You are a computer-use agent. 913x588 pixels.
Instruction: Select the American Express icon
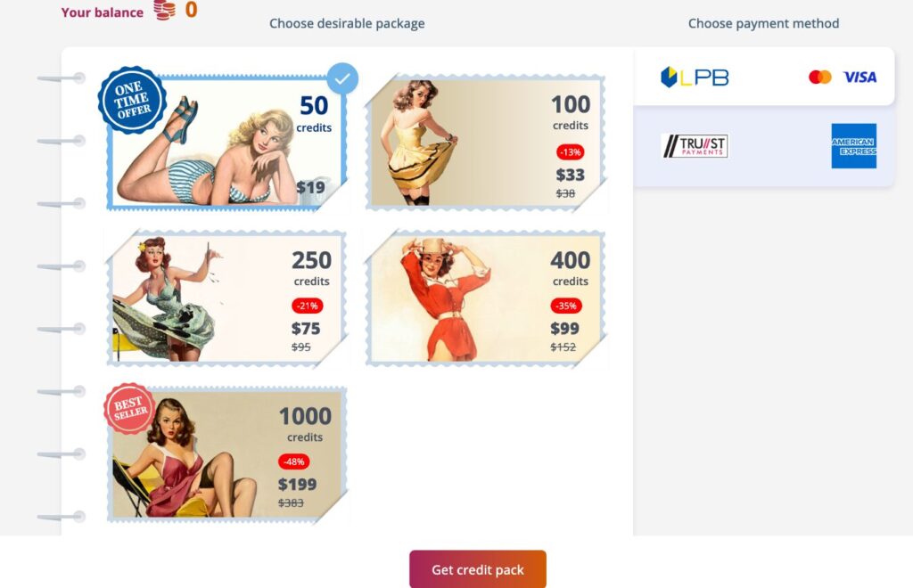pos(853,146)
